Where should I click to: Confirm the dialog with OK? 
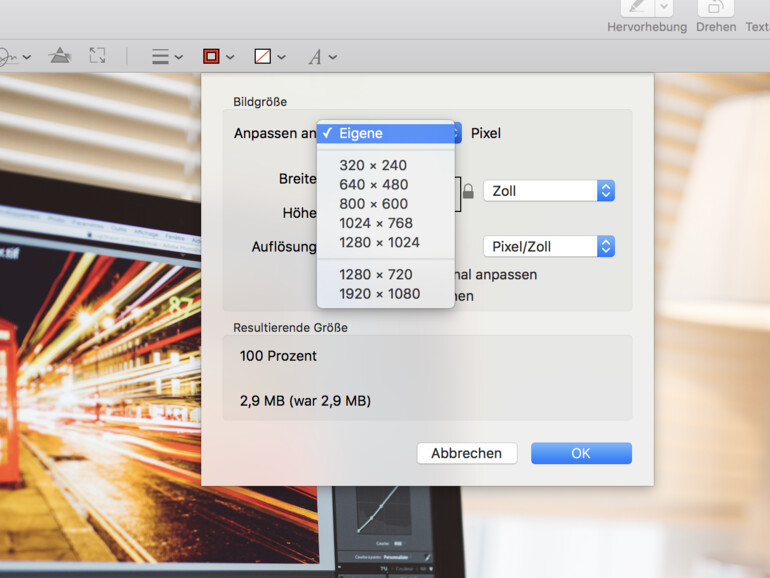pos(581,454)
